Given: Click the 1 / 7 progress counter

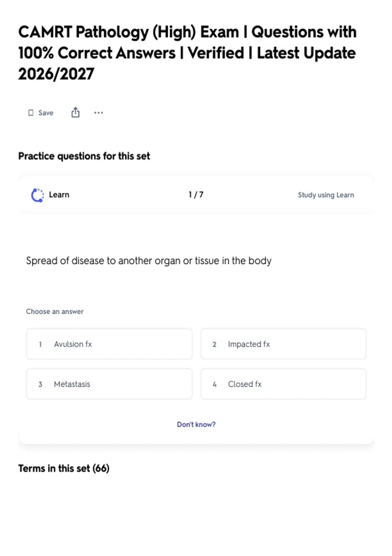Looking at the screenshot, I should point(196,195).
